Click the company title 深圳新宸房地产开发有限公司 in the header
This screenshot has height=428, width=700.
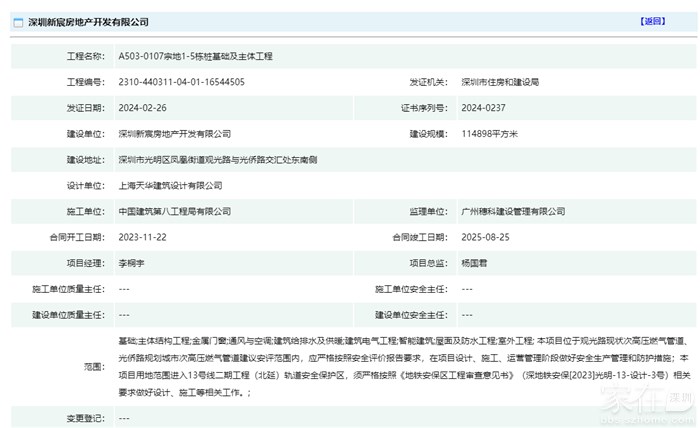click(x=90, y=21)
